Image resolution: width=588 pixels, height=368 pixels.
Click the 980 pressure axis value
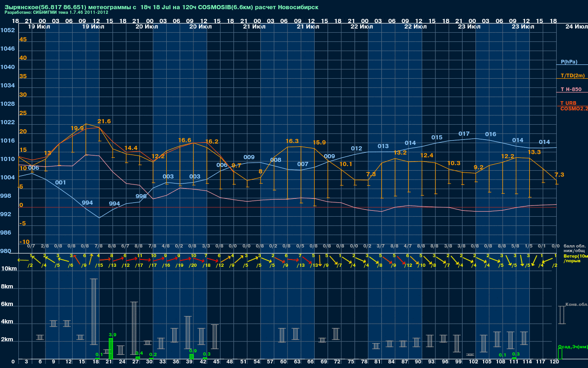[6, 251]
